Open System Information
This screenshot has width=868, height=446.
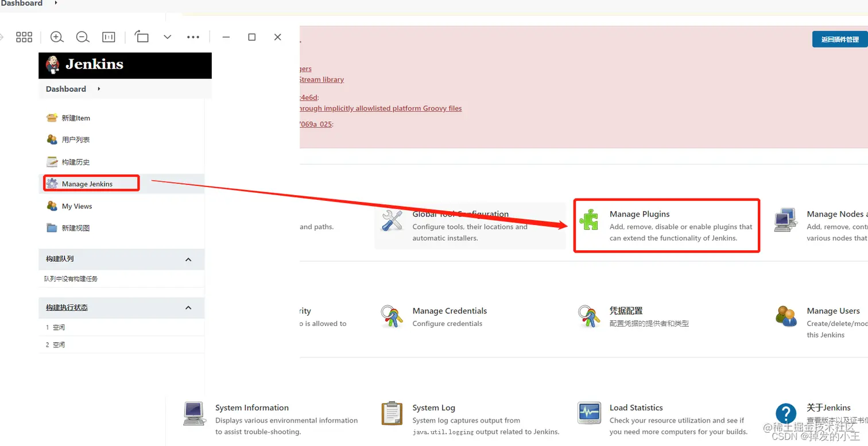tap(252, 408)
